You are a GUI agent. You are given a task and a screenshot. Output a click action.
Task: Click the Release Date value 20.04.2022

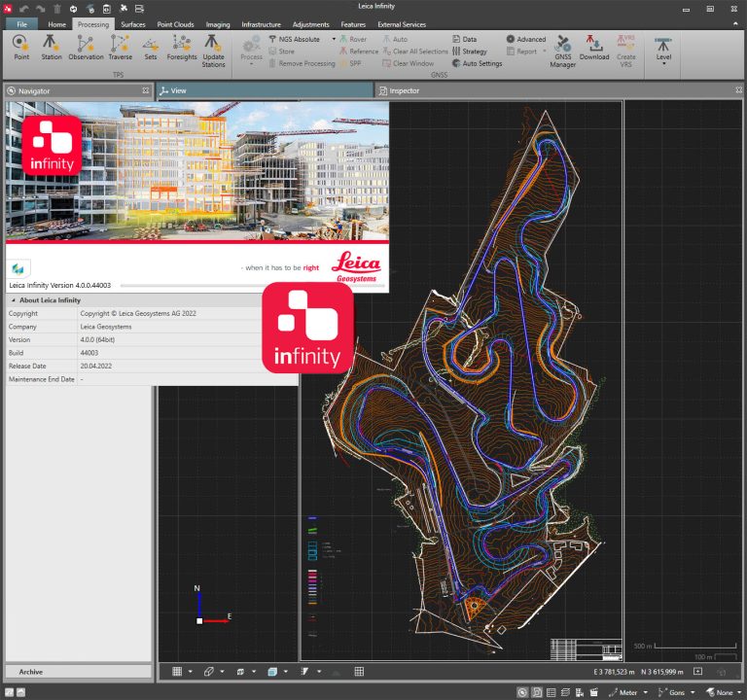(95, 366)
